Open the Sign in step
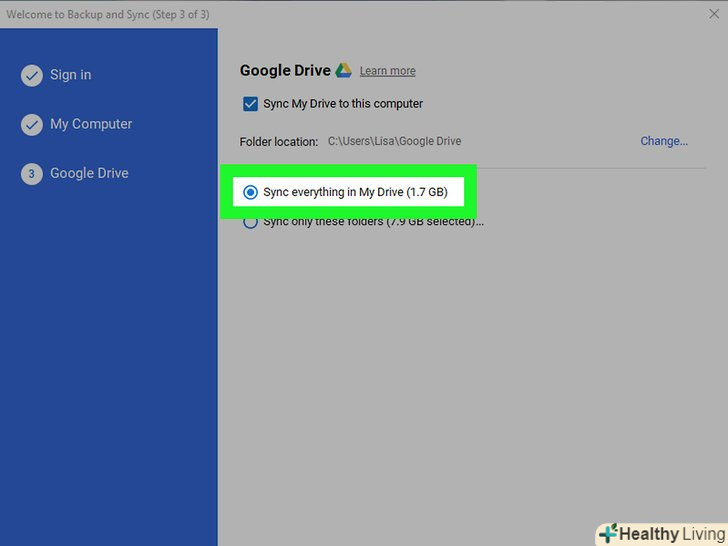The image size is (728, 546). click(71, 75)
